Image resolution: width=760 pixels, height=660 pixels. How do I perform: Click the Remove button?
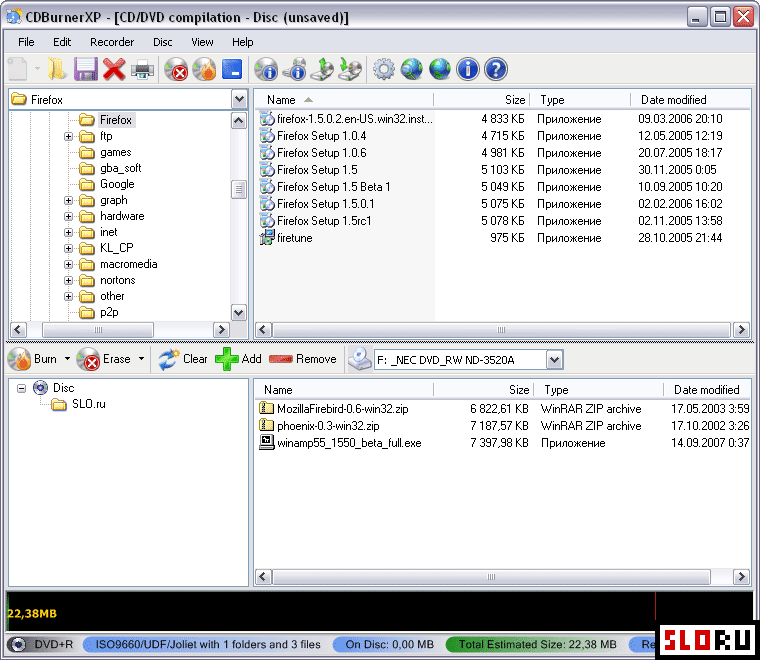(302, 359)
